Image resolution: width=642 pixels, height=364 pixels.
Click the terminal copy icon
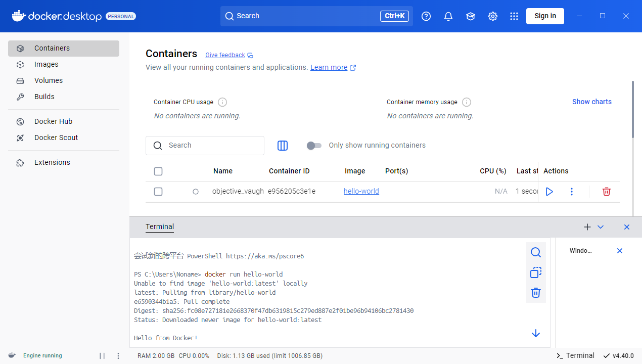536,272
